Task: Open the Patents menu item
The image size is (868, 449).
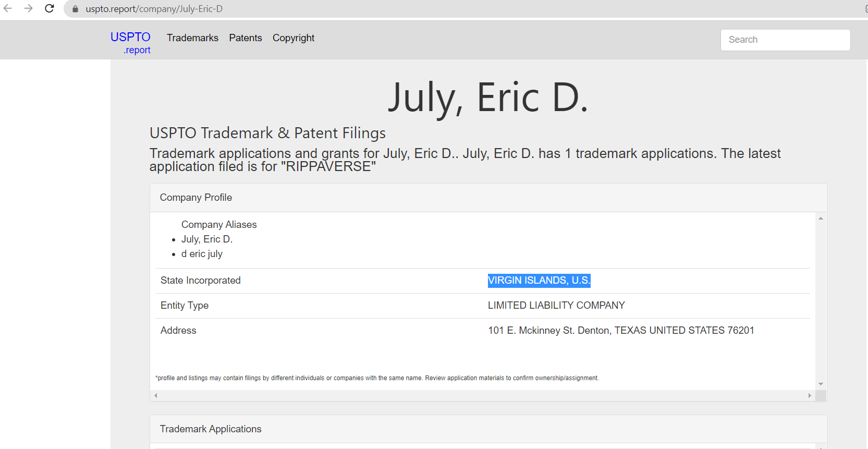Action: (x=246, y=38)
